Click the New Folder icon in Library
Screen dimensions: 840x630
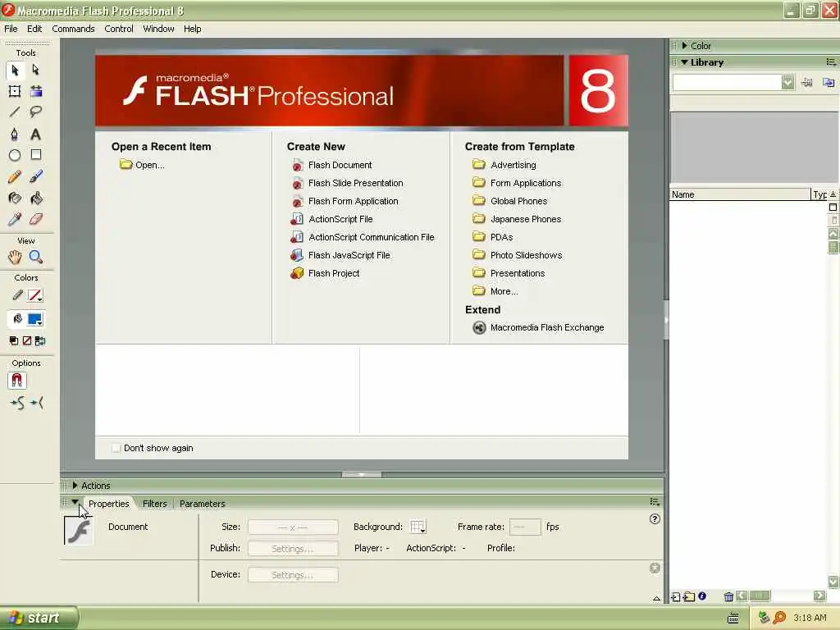click(x=689, y=597)
